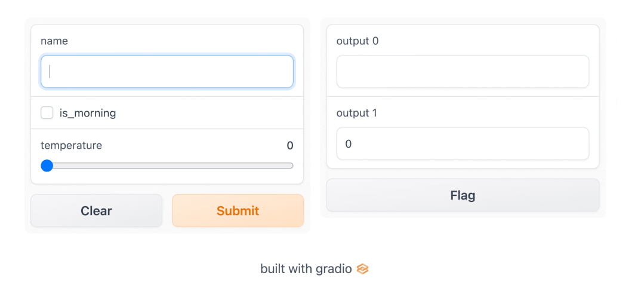This screenshot has width=644, height=291.
Task: Click the "temperature" label text
Action: click(x=72, y=146)
